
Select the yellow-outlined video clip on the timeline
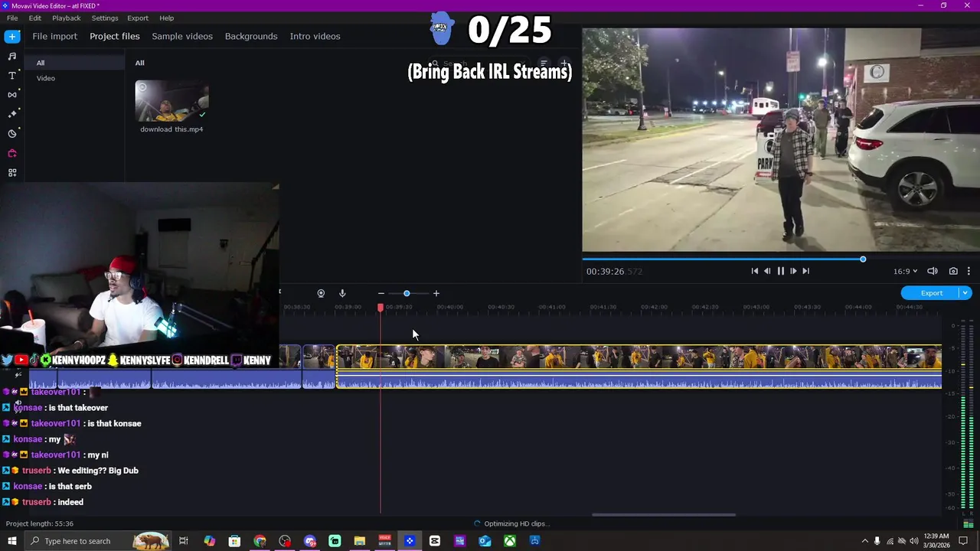[x=639, y=367]
